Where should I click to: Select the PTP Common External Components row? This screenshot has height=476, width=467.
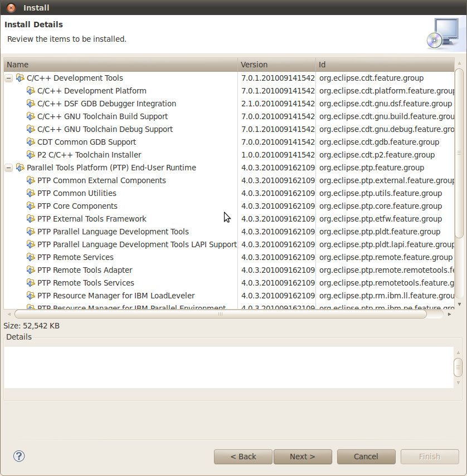[229, 180]
